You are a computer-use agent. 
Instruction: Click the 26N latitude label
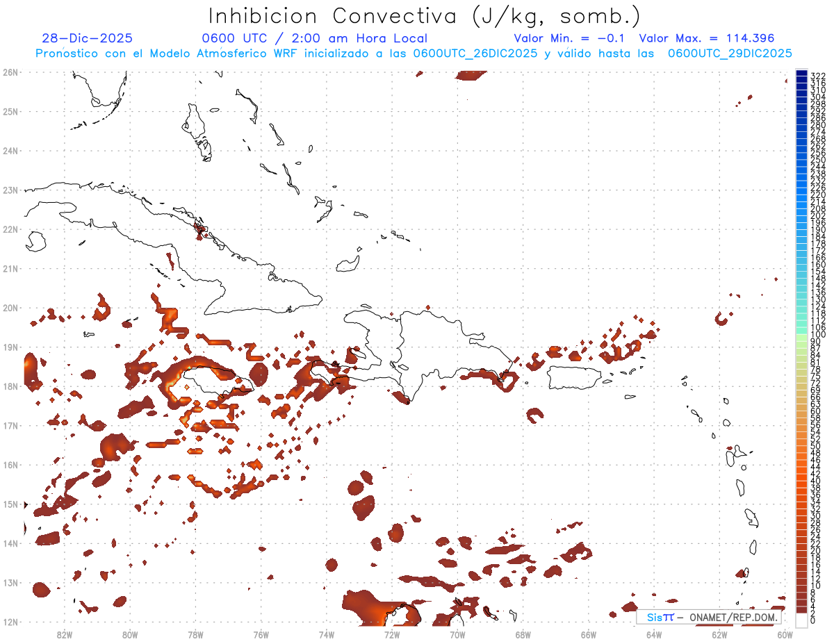10,72
